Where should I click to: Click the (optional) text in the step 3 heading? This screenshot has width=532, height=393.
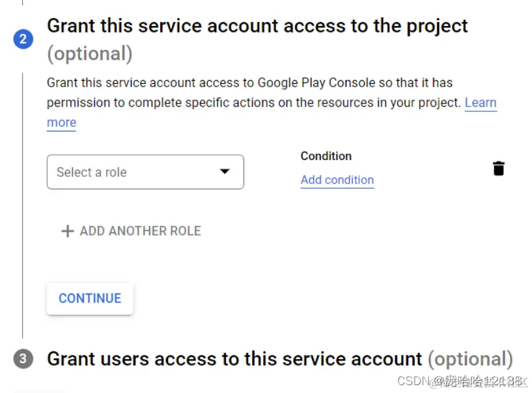click(469, 359)
